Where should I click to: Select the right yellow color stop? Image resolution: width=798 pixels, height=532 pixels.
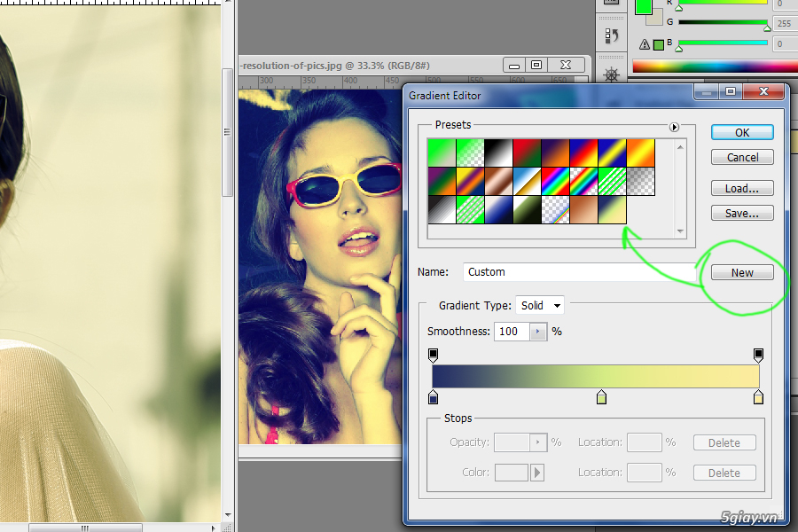tap(758, 397)
